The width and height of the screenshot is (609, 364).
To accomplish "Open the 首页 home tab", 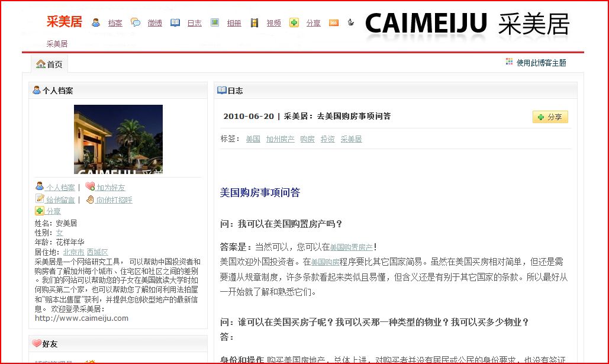I will 49,64.
